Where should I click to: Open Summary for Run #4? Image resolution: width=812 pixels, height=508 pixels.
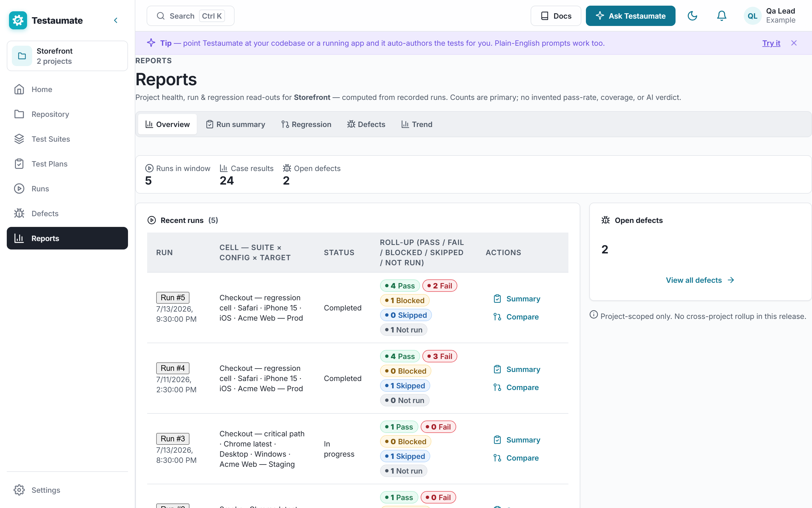point(517,369)
